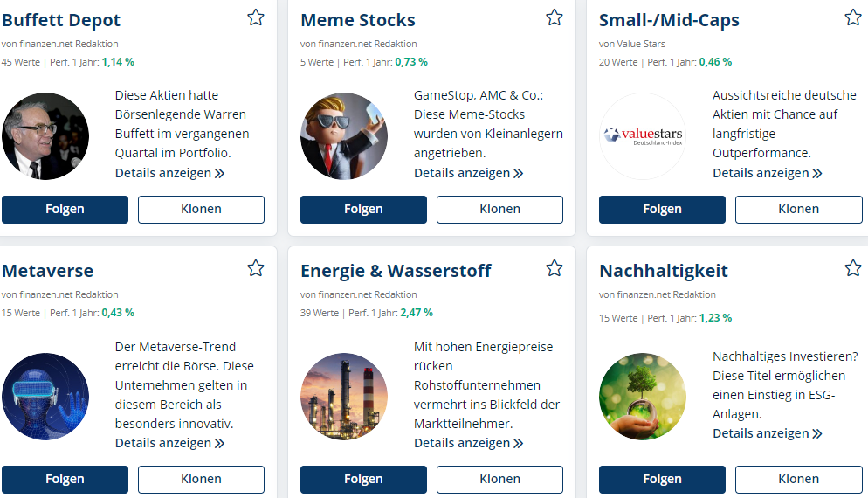
Task: Click the Metaverse VR headset picture
Action: (x=45, y=397)
